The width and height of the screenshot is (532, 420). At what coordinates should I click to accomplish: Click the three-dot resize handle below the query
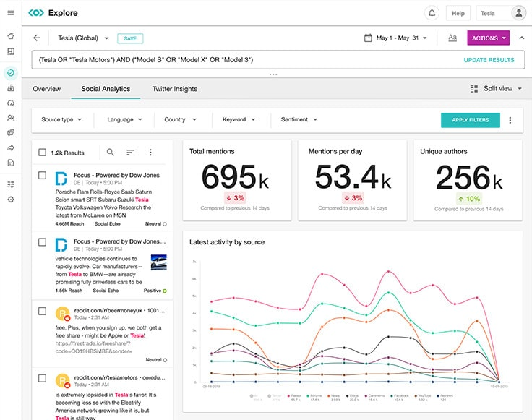[273, 74]
